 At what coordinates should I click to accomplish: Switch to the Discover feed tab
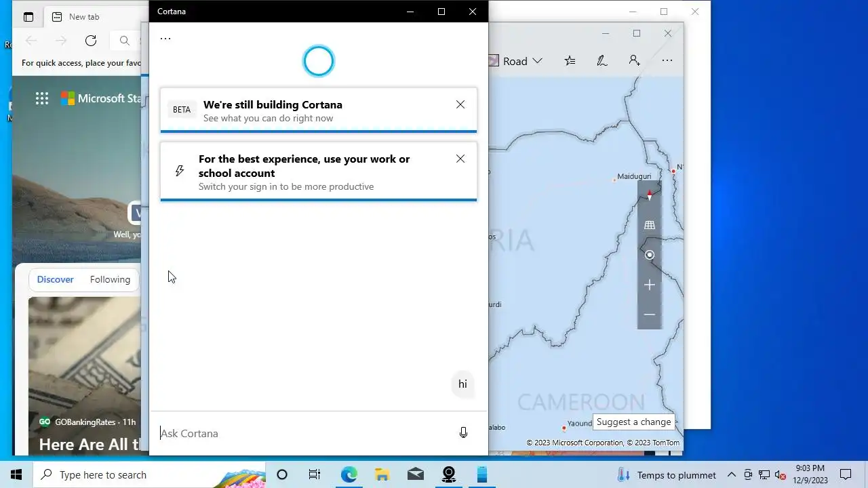pos(55,279)
